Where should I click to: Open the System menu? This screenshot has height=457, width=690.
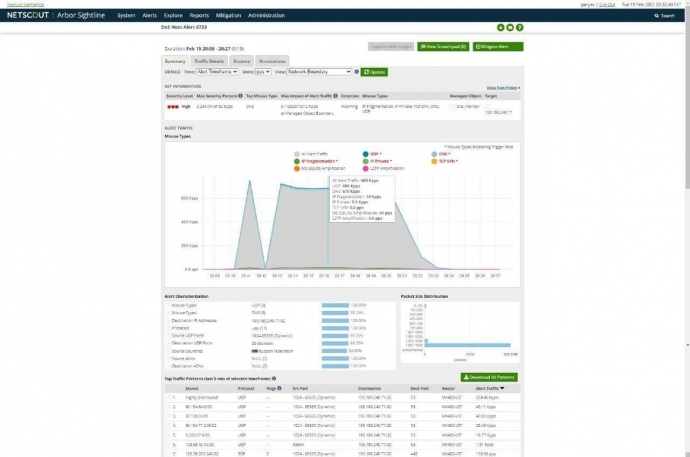[126, 15]
